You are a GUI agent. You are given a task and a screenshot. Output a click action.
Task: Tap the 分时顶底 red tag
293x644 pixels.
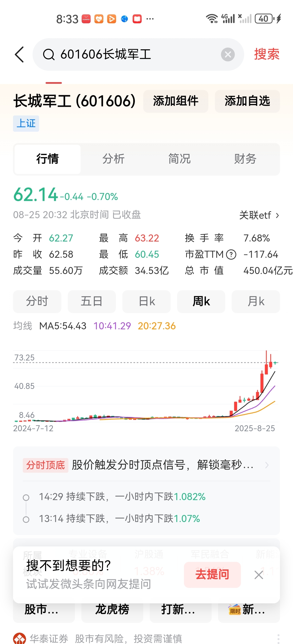[x=46, y=465]
